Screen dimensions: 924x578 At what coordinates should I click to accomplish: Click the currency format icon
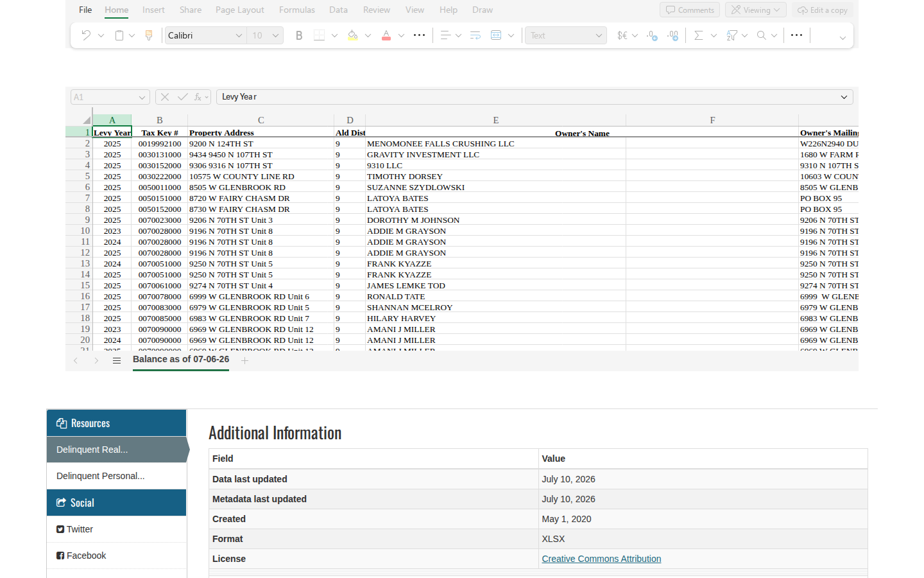tap(622, 35)
